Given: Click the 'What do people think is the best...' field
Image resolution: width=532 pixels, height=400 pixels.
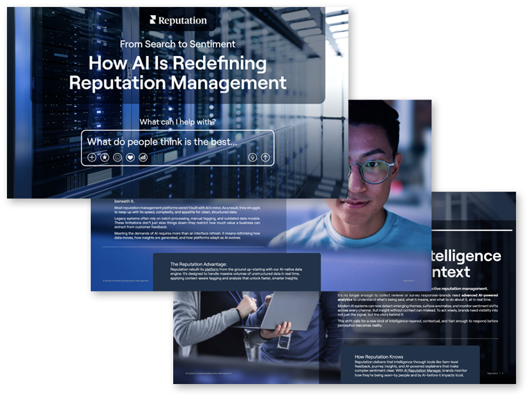Looking at the screenshot, I should coord(177,148).
